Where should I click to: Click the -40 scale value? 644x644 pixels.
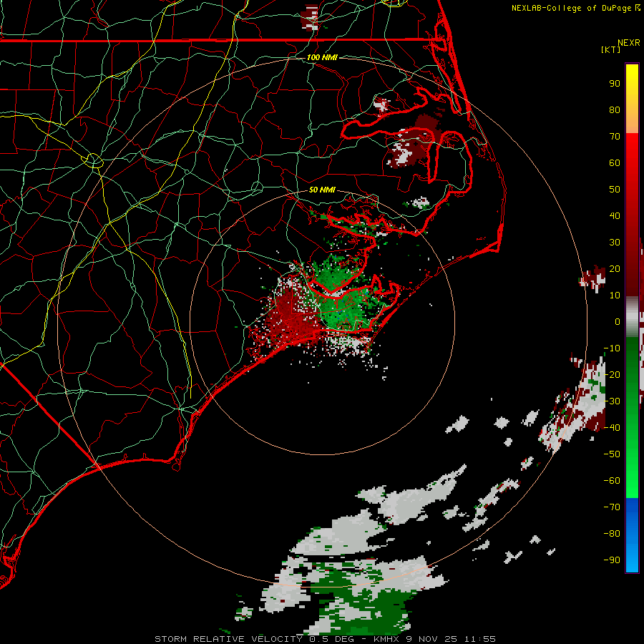612,428
